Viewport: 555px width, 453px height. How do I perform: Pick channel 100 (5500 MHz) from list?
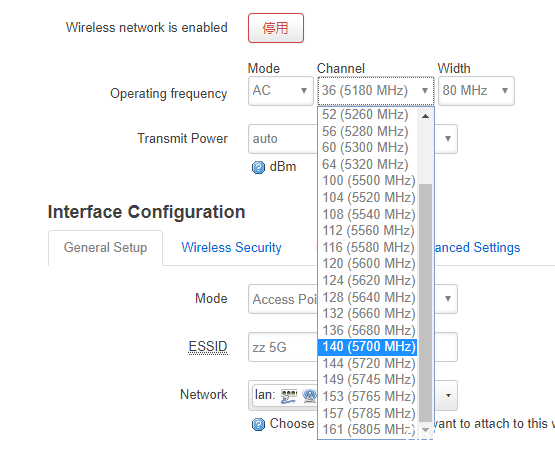coord(367,181)
